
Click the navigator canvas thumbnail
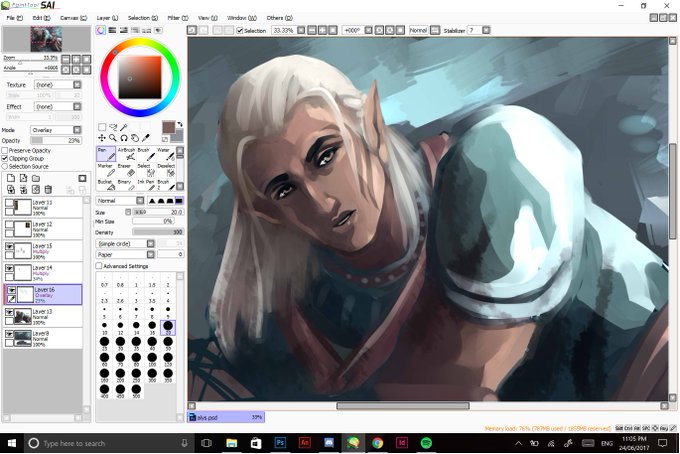coord(46,39)
